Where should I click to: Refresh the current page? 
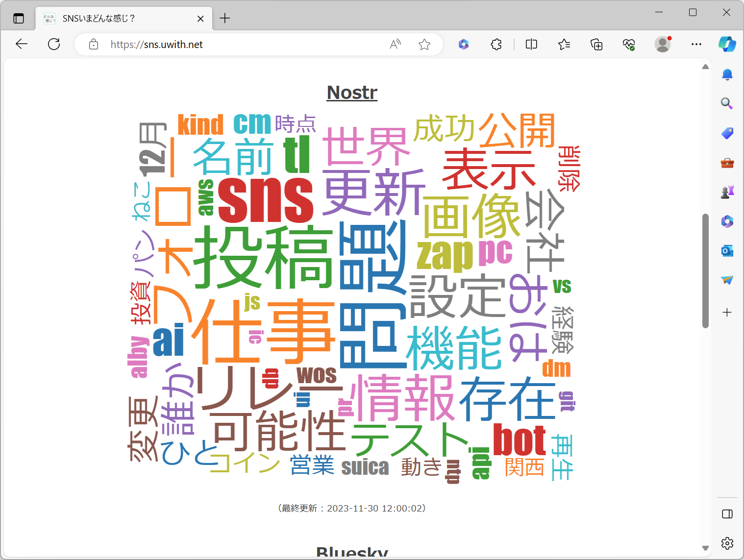pyautogui.click(x=54, y=44)
